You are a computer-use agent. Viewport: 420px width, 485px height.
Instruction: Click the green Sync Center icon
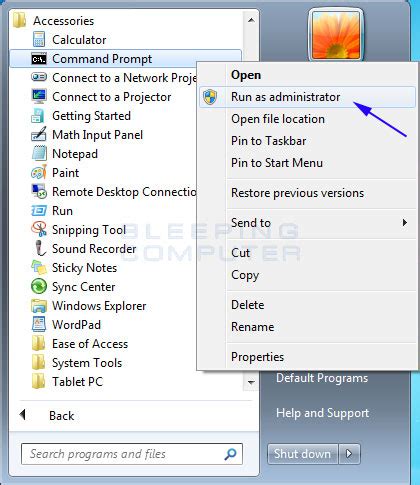[39, 287]
